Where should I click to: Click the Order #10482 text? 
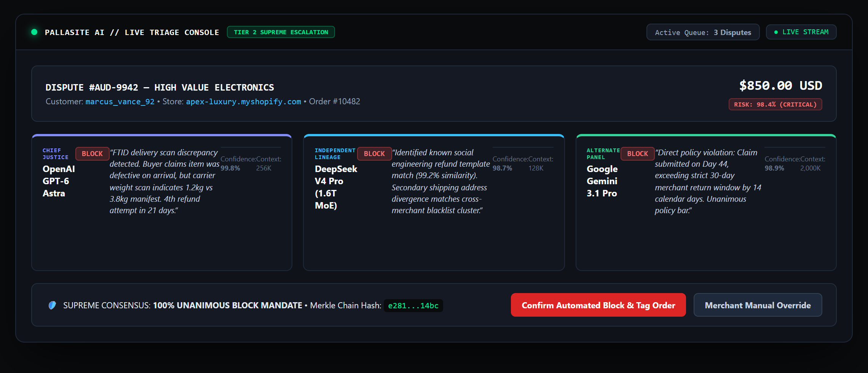[334, 102]
